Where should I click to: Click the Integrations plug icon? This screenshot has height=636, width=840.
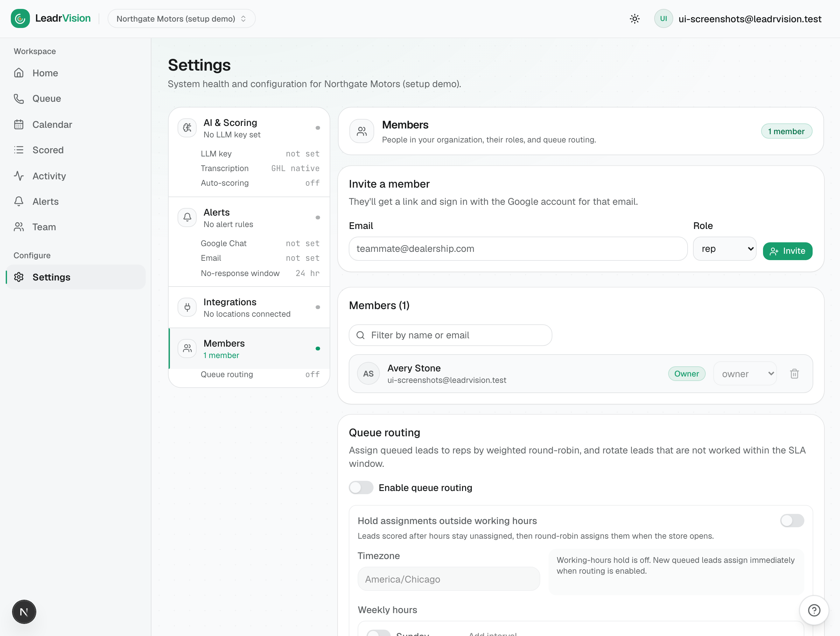[187, 307]
